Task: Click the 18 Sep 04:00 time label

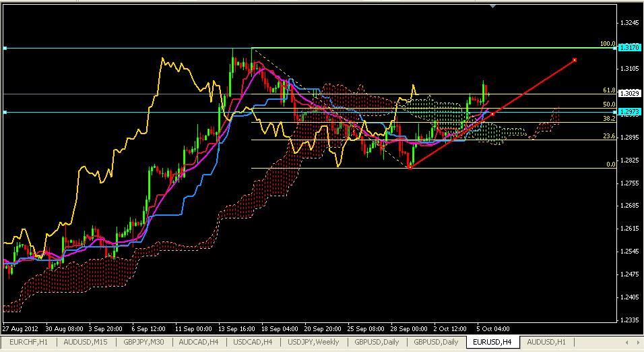Action: (x=280, y=329)
